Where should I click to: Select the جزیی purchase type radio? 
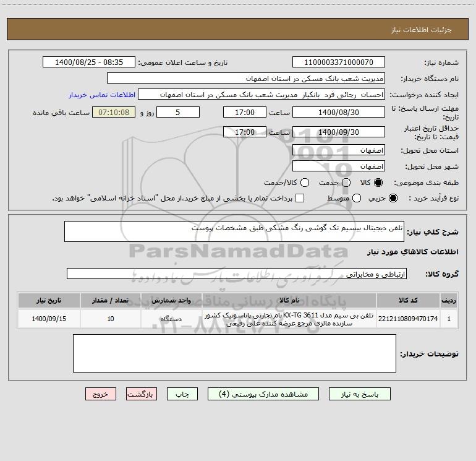click(393, 198)
